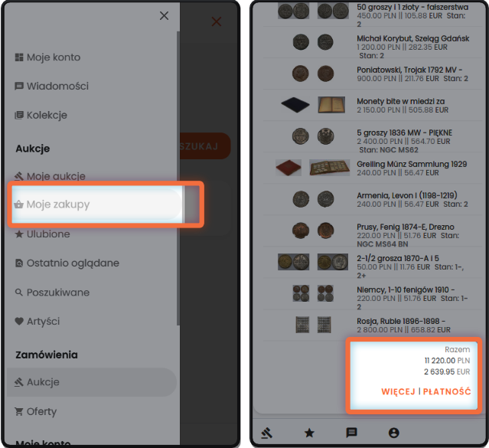Viewport: 489px width, 448px height.
Task: Click the orange X close icon
Action: 217,21
